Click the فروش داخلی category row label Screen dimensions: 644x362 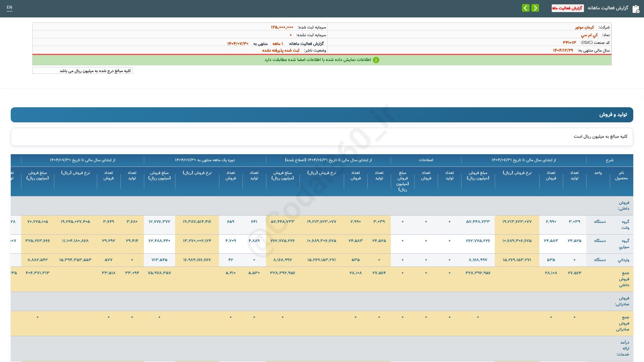(624, 205)
